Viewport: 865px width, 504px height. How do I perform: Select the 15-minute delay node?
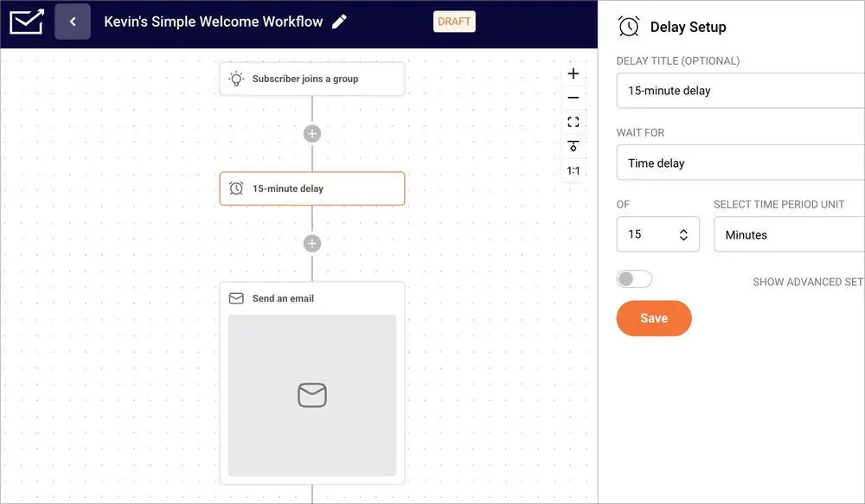coord(312,188)
